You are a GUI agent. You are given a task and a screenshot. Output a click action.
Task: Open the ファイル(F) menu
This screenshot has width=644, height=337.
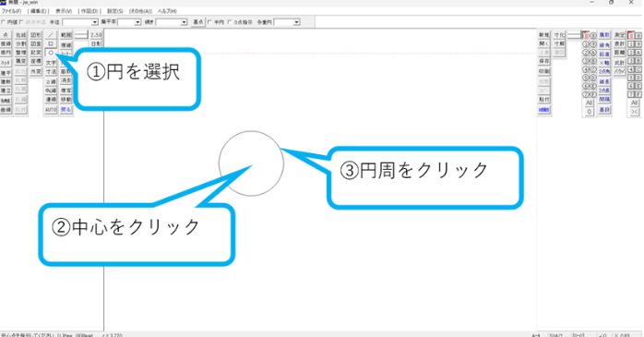click(x=11, y=11)
